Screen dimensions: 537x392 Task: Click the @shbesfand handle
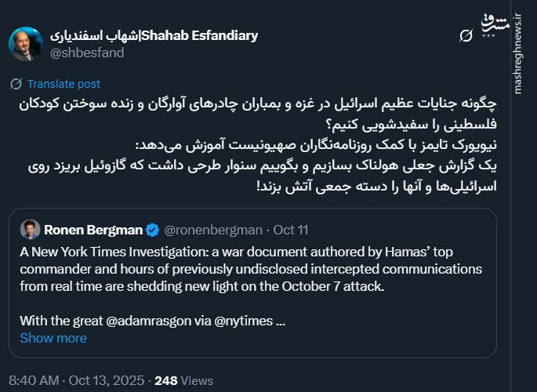pos(87,53)
